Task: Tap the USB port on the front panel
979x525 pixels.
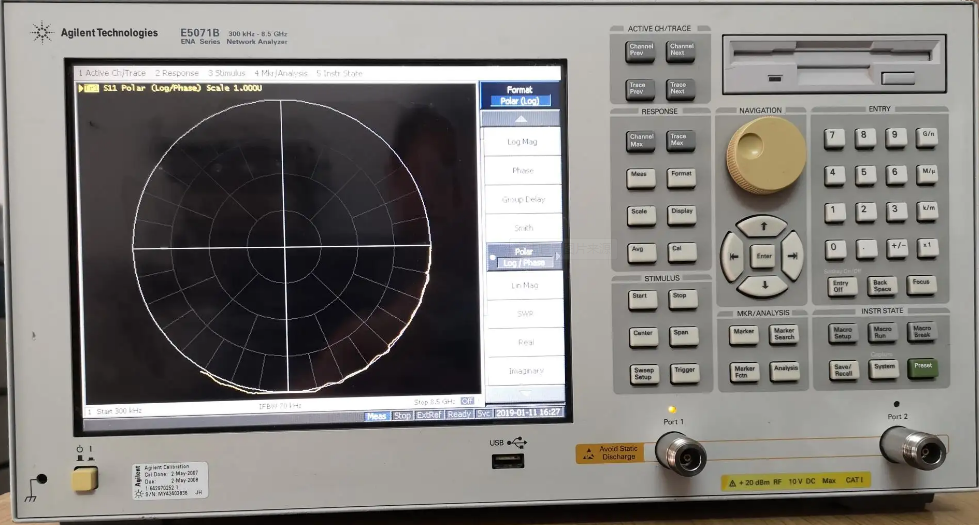Action: click(x=508, y=461)
